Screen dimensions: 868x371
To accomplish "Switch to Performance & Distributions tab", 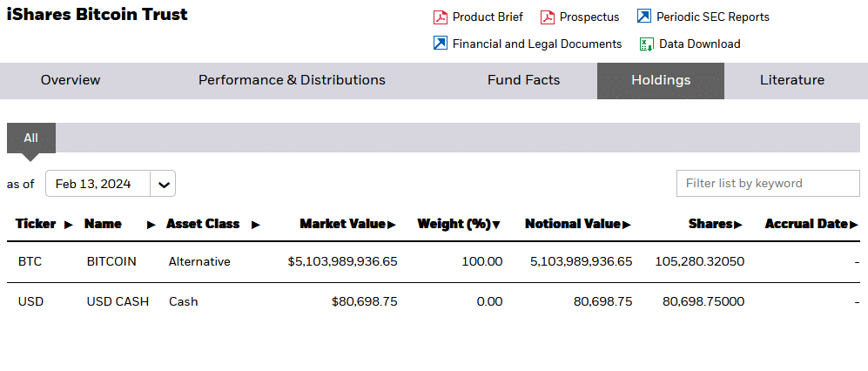I will pos(292,80).
